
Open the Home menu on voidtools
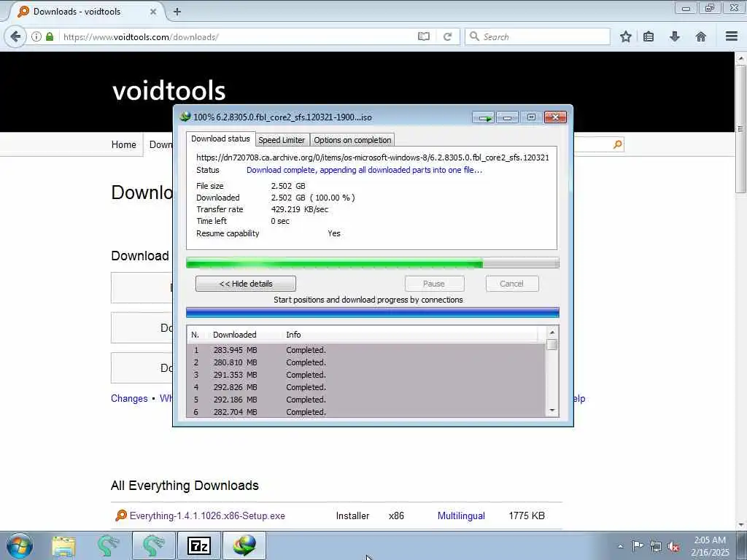[x=124, y=144]
